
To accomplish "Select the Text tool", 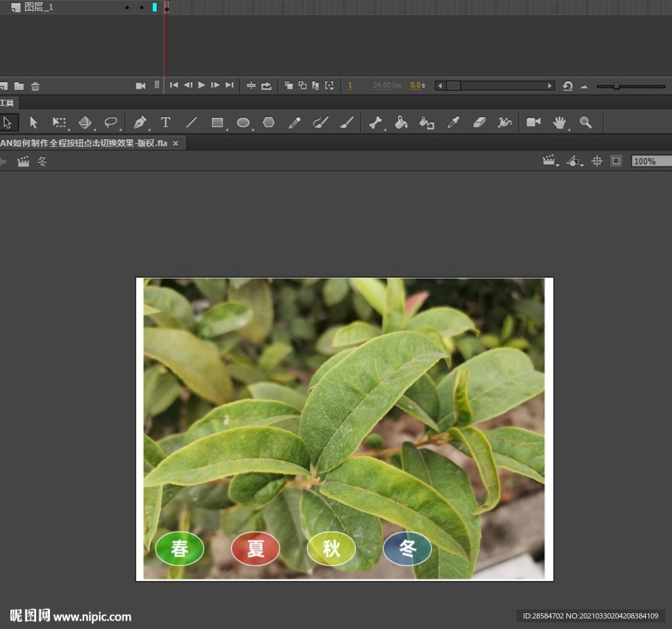I will (165, 123).
